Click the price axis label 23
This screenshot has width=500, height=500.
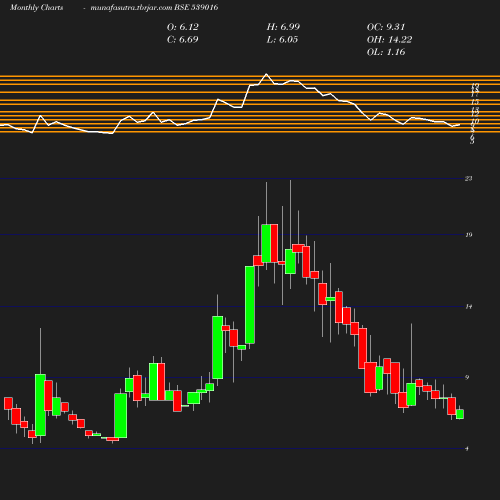(469, 179)
